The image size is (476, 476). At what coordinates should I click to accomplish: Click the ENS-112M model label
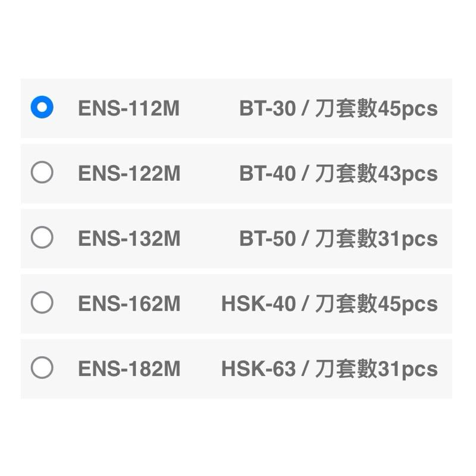click(129, 108)
